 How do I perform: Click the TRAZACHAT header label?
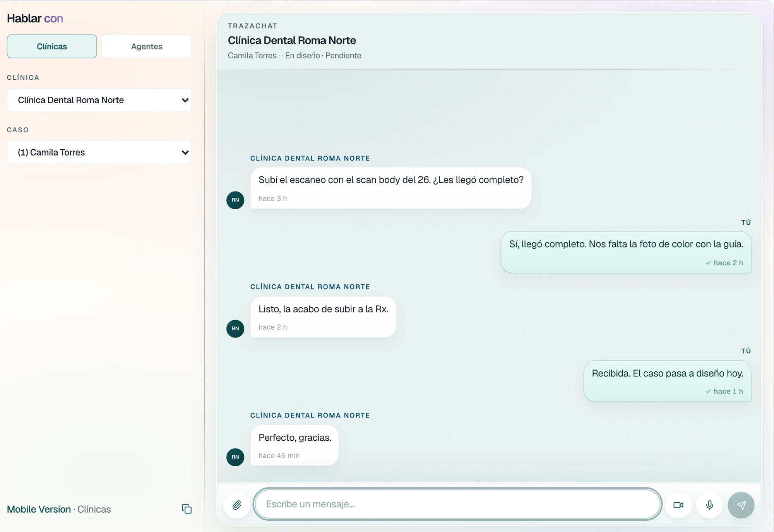pyautogui.click(x=253, y=26)
